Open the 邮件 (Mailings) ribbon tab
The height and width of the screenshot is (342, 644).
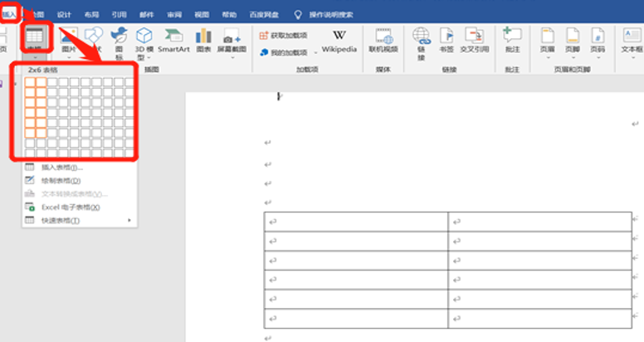147,15
